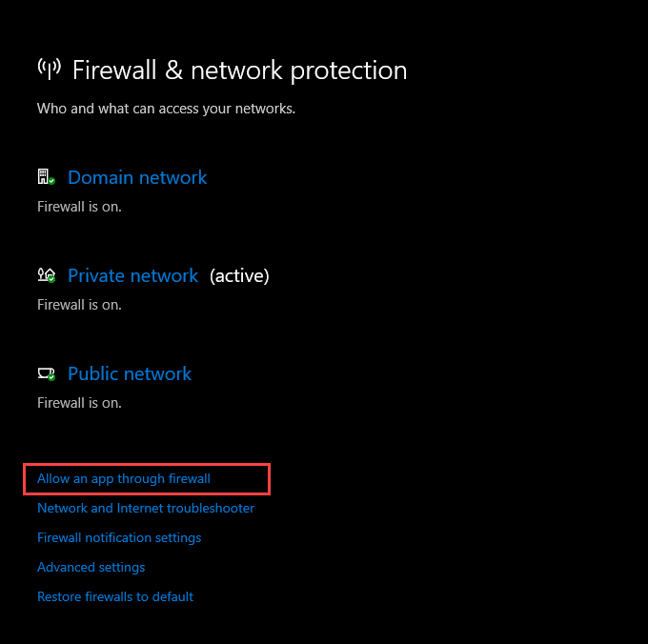Screen dimensions: 648x644
Task: Click the (active) label beside Private network
Action: click(239, 276)
